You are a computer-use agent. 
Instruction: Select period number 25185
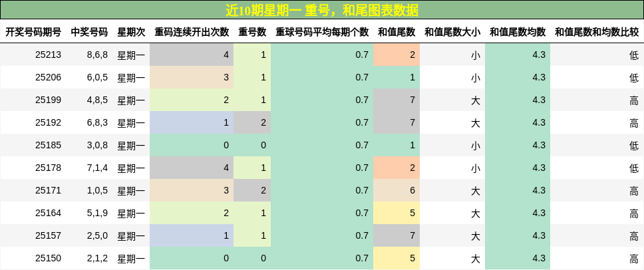pyautogui.click(x=48, y=145)
